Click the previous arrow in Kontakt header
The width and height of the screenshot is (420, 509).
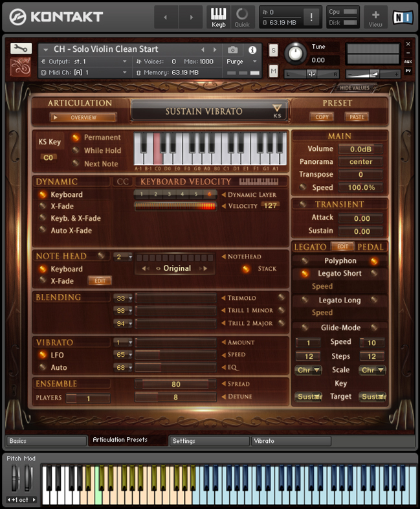[x=166, y=17]
